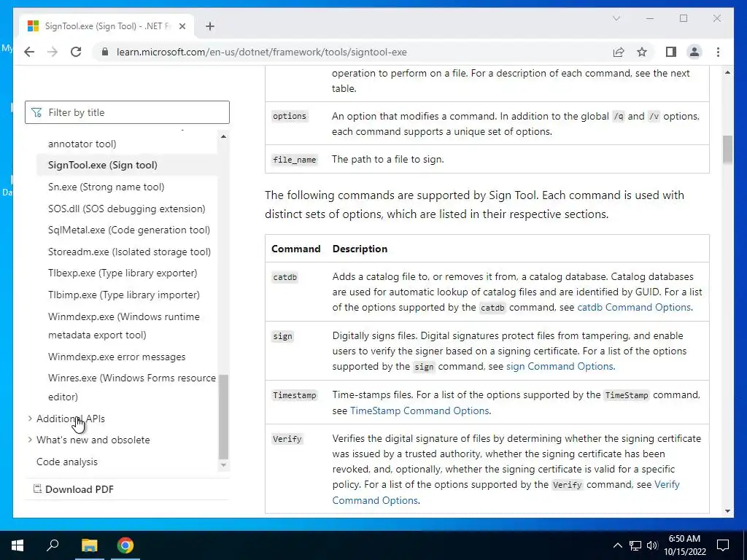Screen dimensions: 747x560
Task: Open the browser side panel icon
Action: tap(671, 52)
